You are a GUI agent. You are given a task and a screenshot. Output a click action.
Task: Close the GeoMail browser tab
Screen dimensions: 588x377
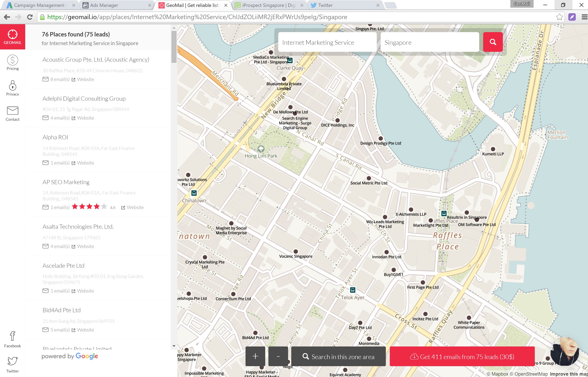[x=226, y=5]
